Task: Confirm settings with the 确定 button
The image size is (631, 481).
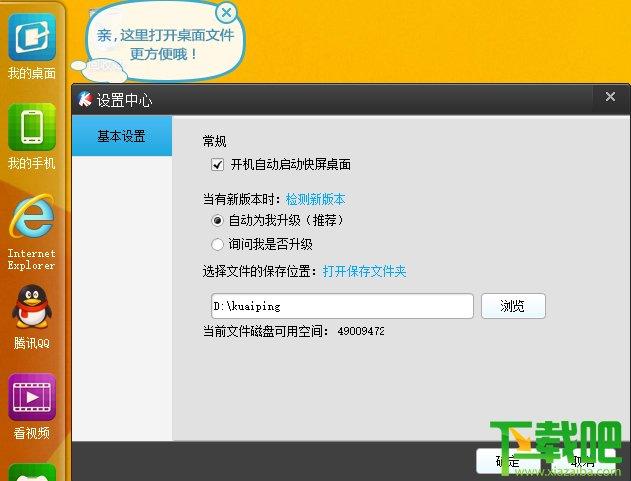Action: click(507, 461)
